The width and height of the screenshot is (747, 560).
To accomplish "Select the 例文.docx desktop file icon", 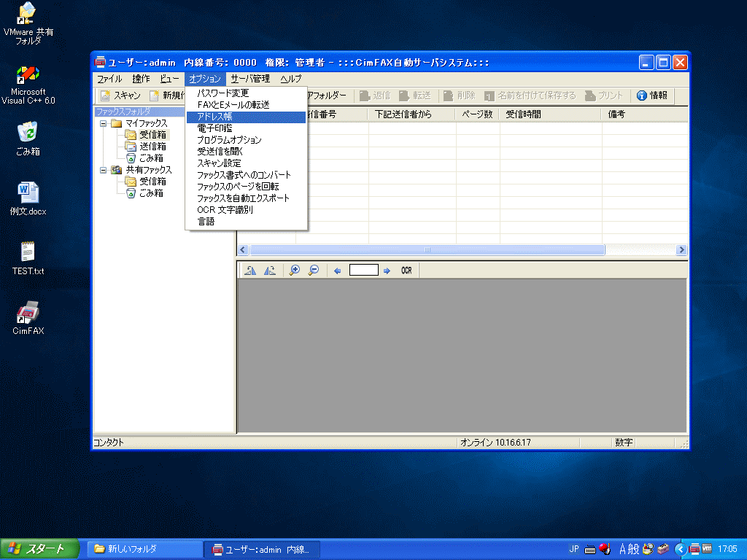I will click(28, 199).
